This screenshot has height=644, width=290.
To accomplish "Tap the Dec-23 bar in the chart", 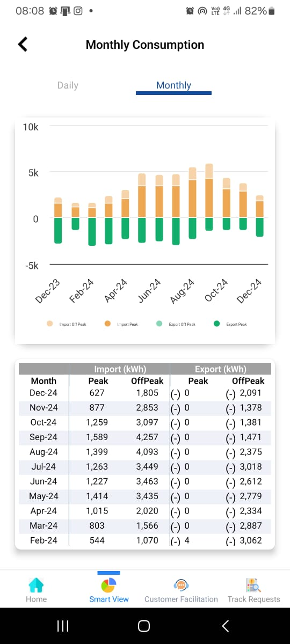I will (58, 221).
